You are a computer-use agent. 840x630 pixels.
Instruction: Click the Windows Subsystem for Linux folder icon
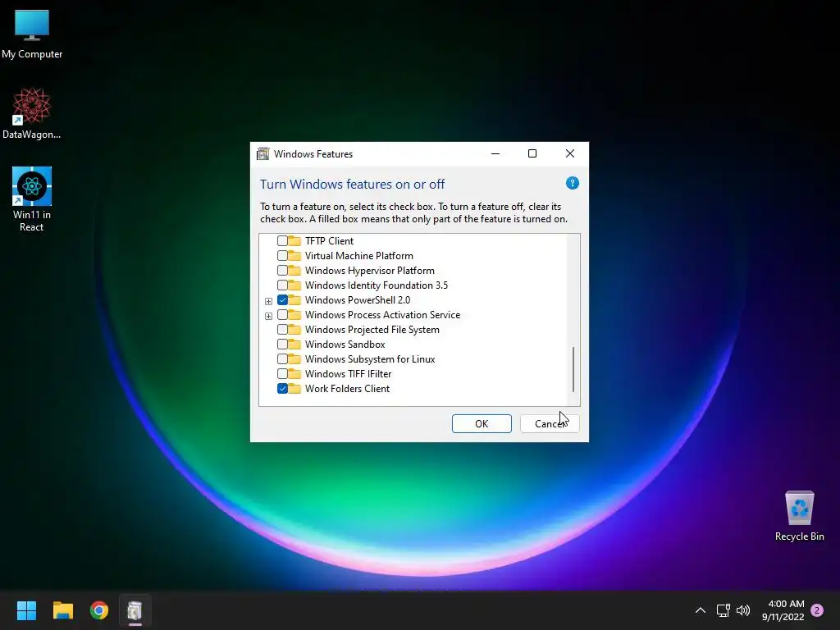click(294, 359)
